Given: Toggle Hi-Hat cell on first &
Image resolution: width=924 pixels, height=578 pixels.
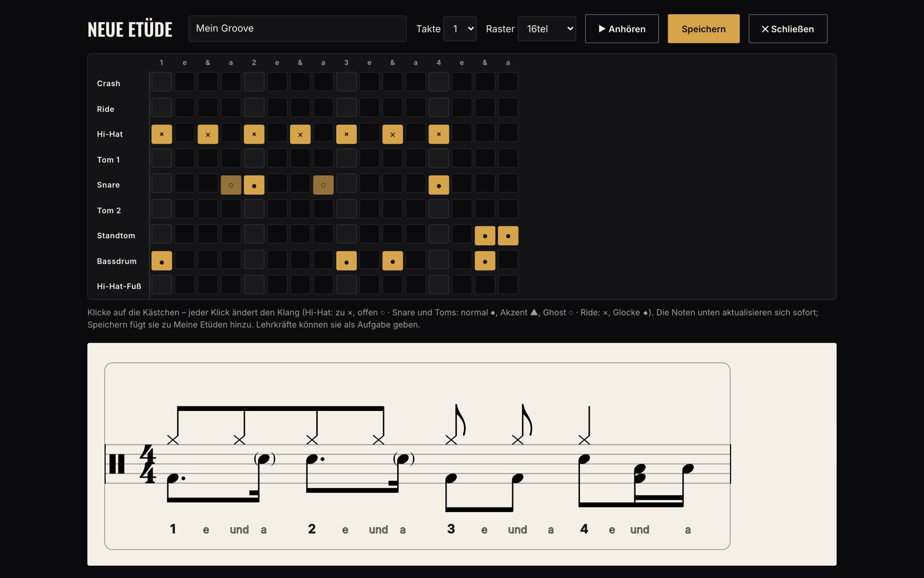Looking at the screenshot, I should point(208,134).
